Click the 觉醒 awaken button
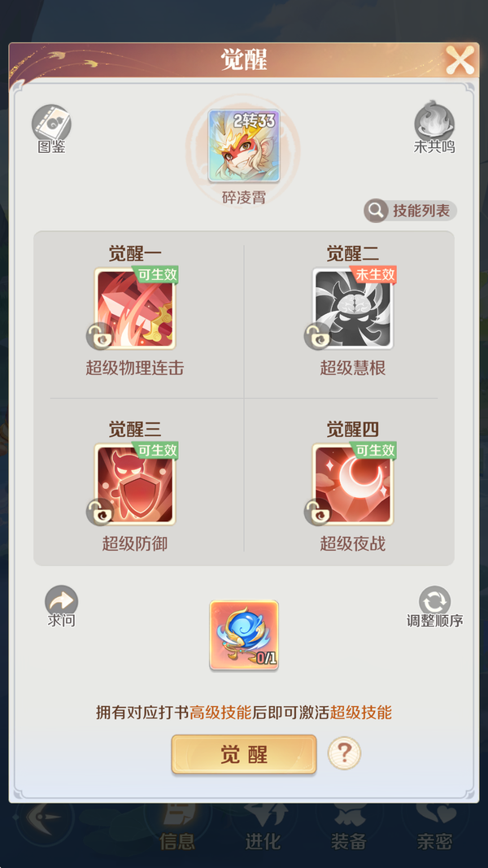The width and height of the screenshot is (488, 868). pyautogui.click(x=244, y=754)
